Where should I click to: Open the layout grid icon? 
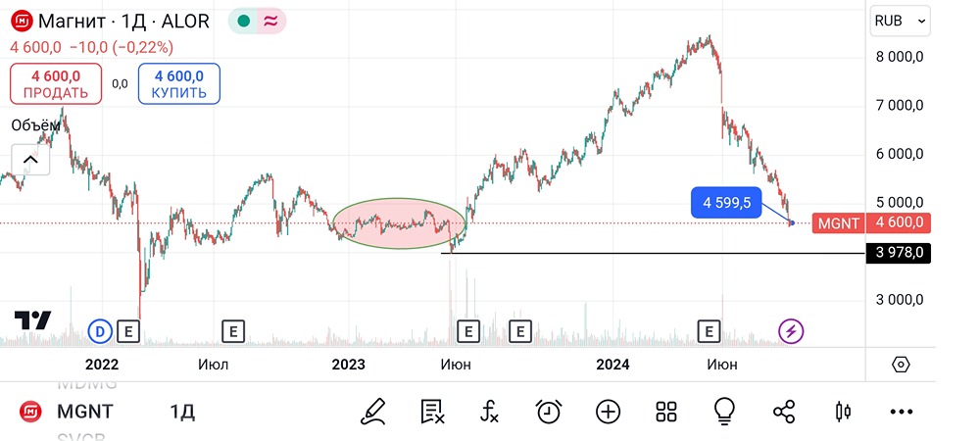coord(666,412)
